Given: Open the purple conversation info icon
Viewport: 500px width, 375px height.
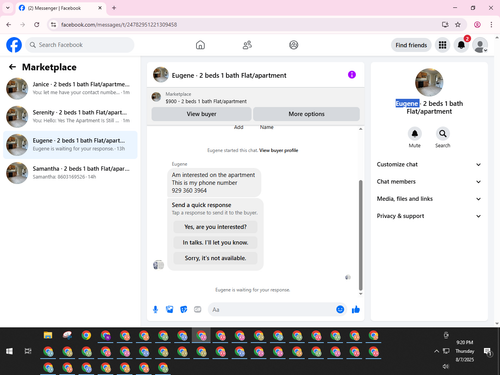Looking at the screenshot, I should coord(352,75).
